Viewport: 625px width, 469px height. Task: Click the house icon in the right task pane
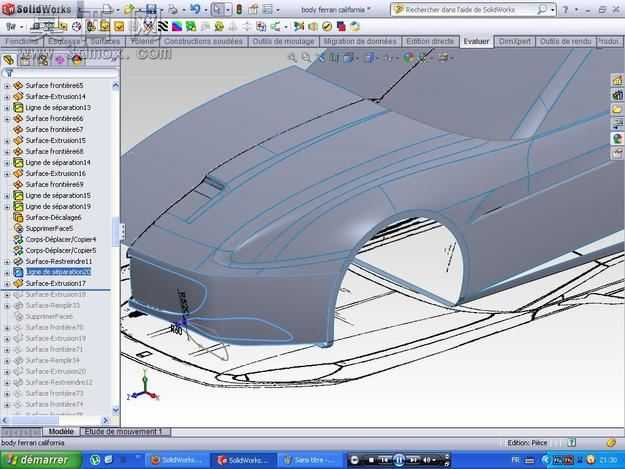tap(617, 80)
